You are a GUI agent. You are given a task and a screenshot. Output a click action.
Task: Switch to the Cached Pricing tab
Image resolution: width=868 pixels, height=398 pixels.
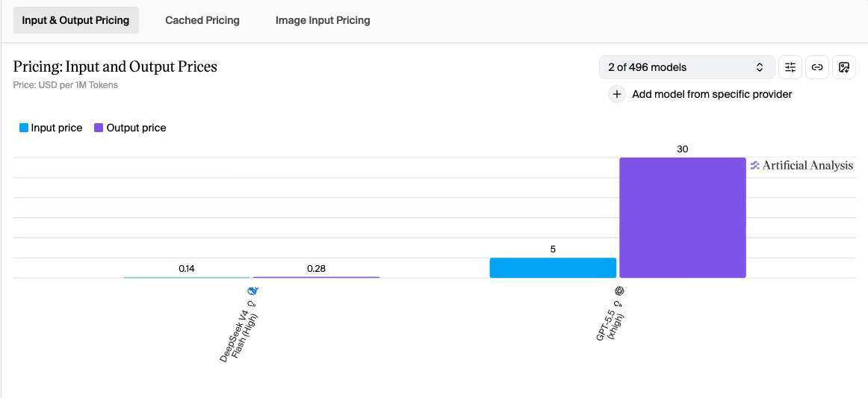pyautogui.click(x=202, y=20)
